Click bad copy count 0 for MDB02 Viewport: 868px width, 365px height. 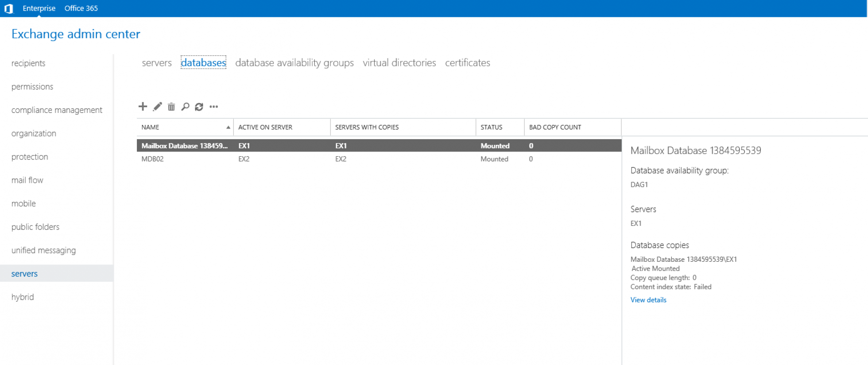531,159
